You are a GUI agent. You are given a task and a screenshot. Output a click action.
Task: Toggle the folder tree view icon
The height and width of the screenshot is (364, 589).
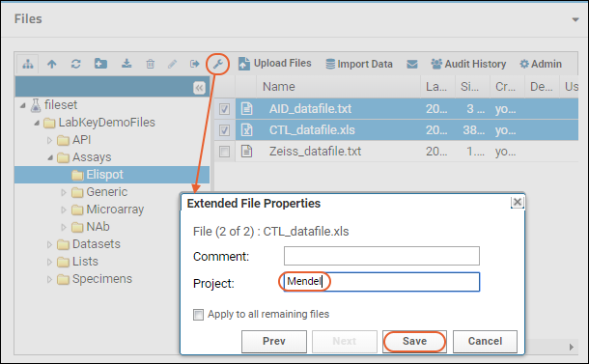point(27,65)
